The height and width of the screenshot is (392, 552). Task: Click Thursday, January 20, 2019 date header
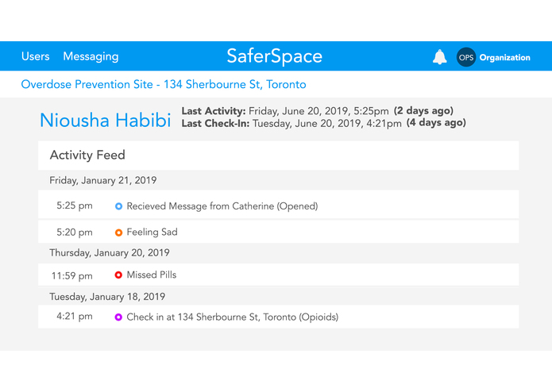point(110,253)
